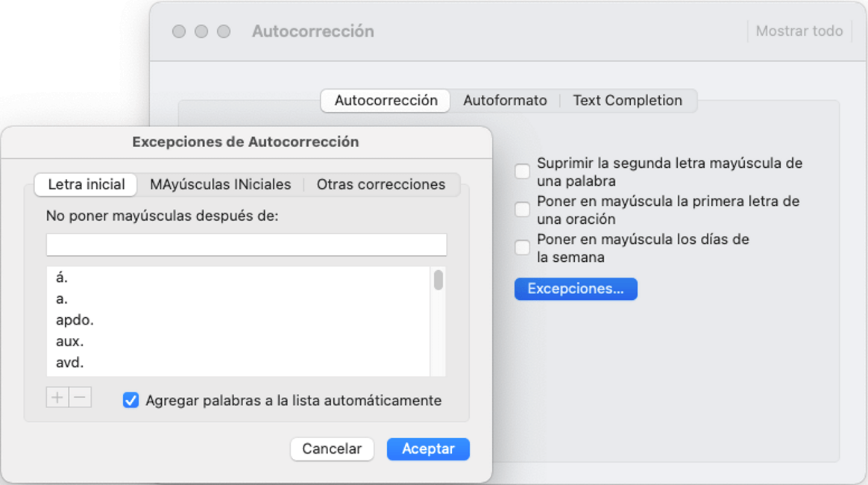Select the Autocorrección tab
Image resolution: width=868 pixels, height=485 pixels.
386,101
